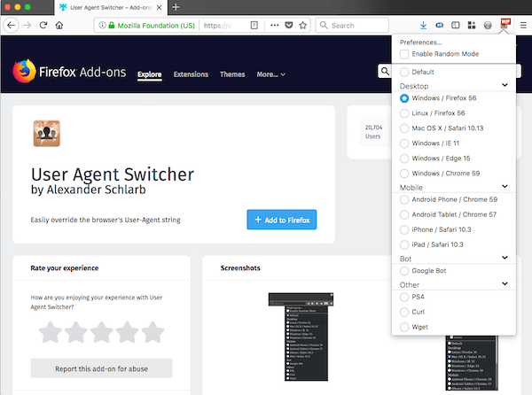
Task: Open the More... navigation dropdown
Action: click(x=270, y=74)
